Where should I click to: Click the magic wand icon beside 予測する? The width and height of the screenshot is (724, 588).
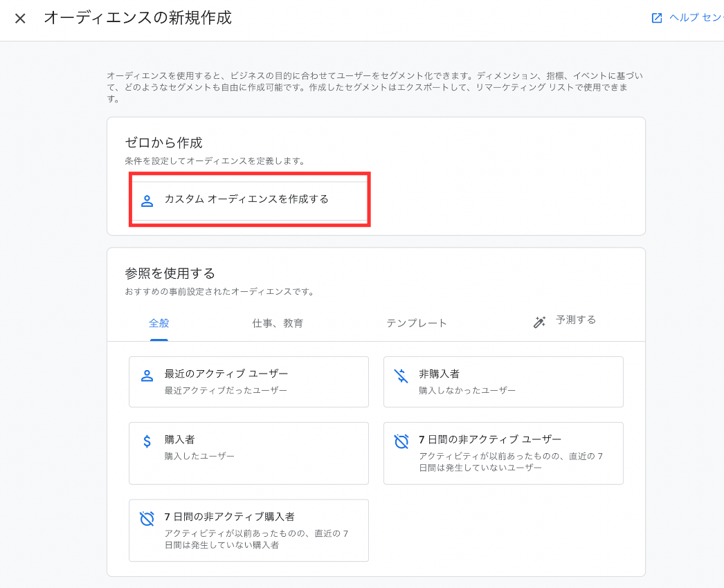(x=539, y=322)
